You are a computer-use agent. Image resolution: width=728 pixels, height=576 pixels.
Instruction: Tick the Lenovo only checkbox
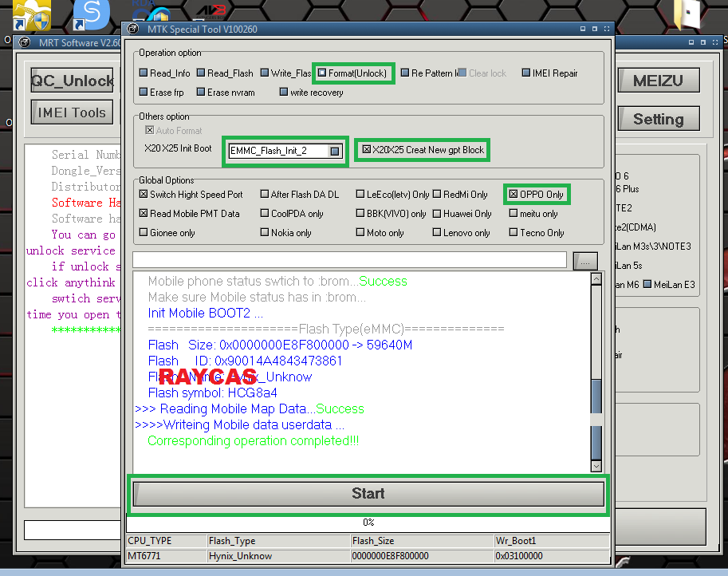click(437, 232)
